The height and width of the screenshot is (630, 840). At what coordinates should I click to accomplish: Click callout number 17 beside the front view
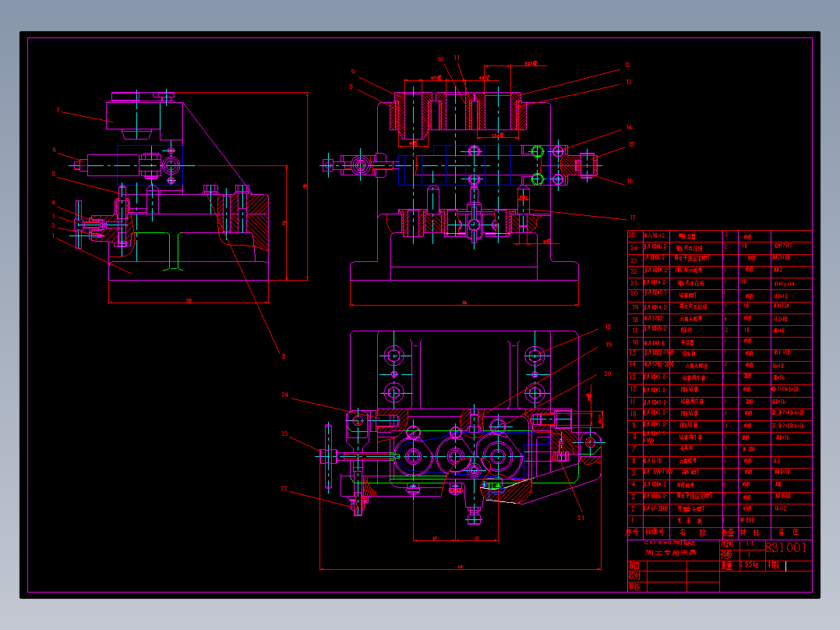[x=632, y=218]
